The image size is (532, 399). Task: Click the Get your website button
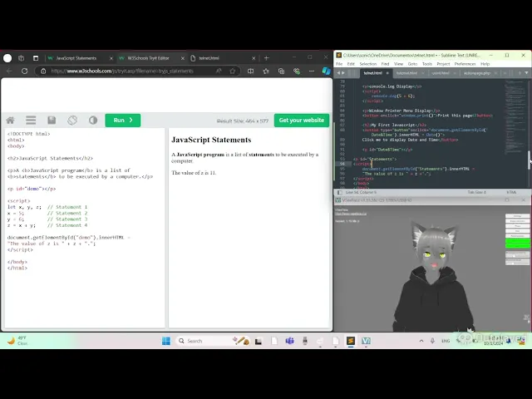pos(302,120)
